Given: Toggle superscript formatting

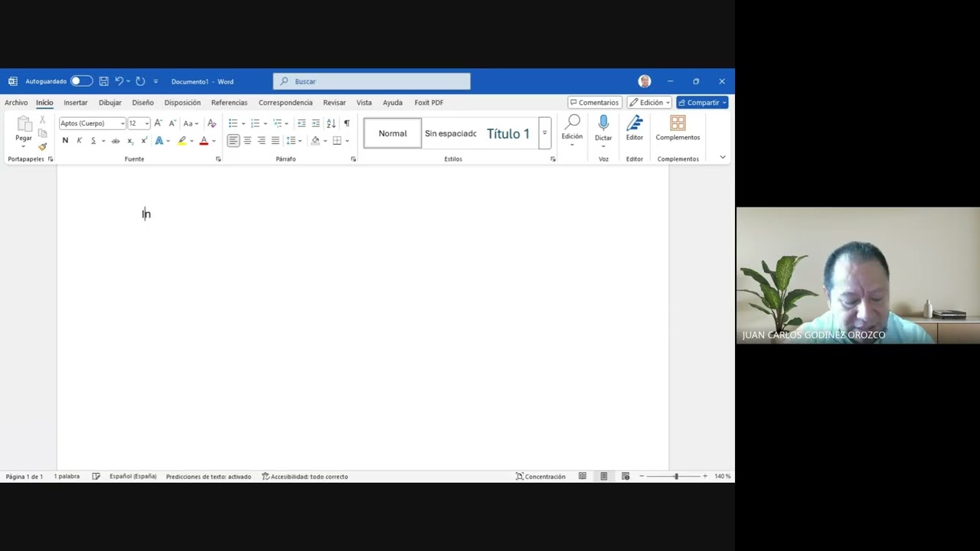Looking at the screenshot, I should point(144,141).
